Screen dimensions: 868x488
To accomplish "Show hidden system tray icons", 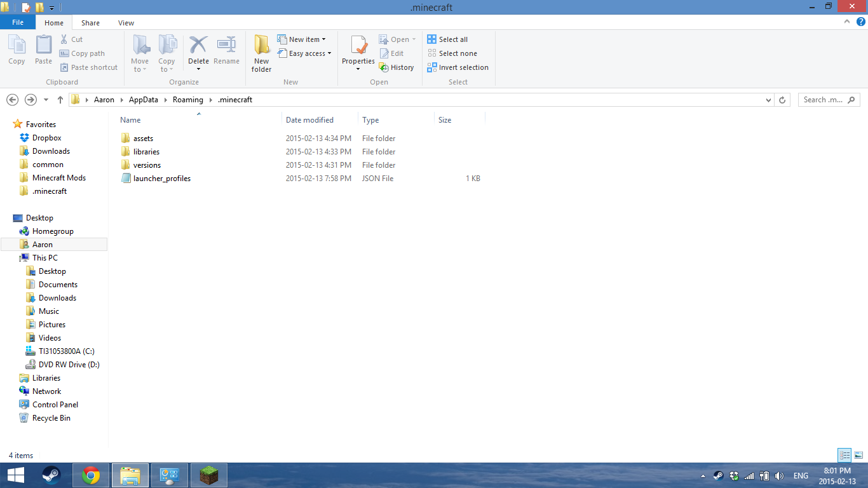I will pos(703,476).
